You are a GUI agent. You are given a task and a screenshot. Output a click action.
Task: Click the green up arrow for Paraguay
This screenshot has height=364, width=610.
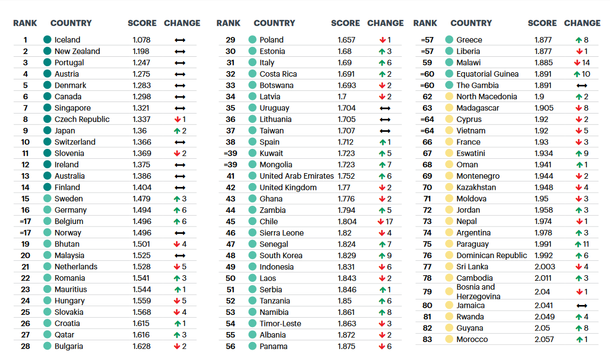click(577, 244)
